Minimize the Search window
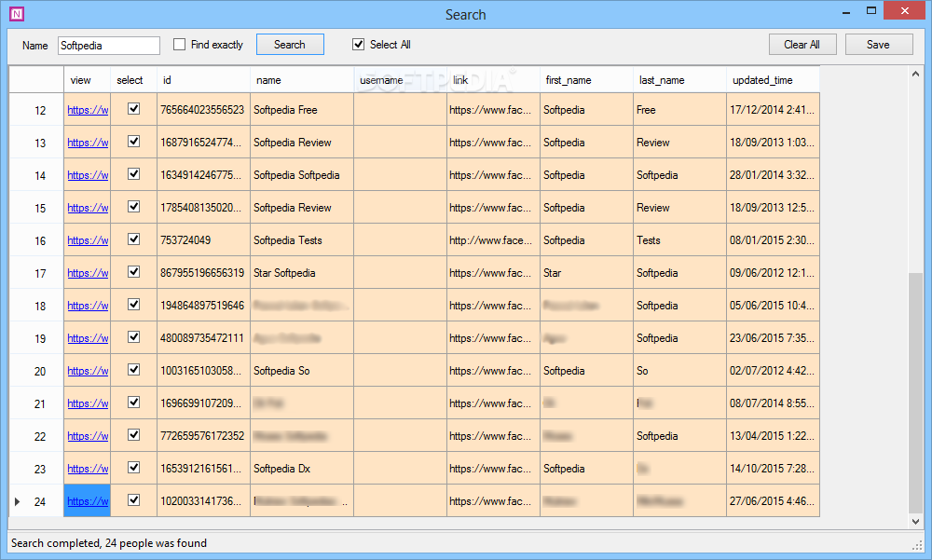 click(x=846, y=12)
